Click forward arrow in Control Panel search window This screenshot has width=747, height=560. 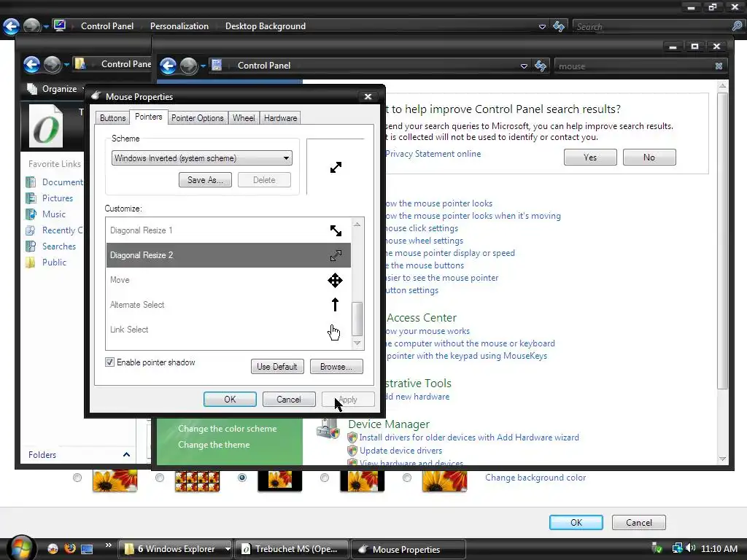point(189,66)
